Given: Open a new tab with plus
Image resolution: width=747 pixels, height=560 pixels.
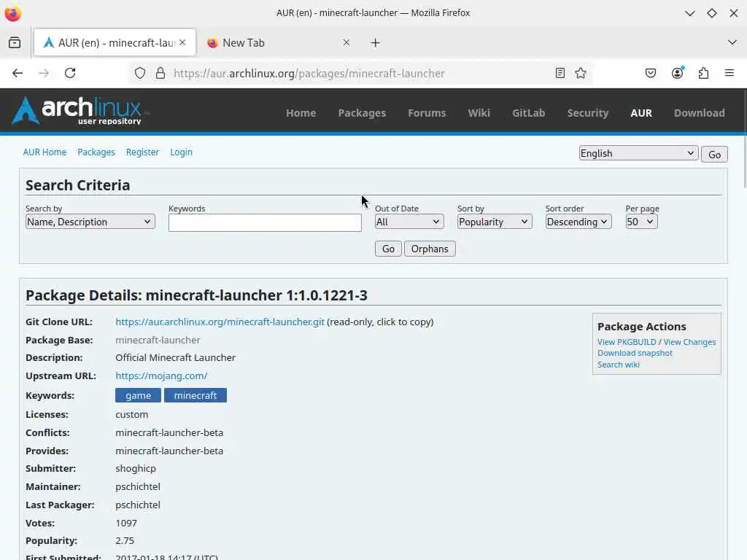Looking at the screenshot, I should (375, 43).
